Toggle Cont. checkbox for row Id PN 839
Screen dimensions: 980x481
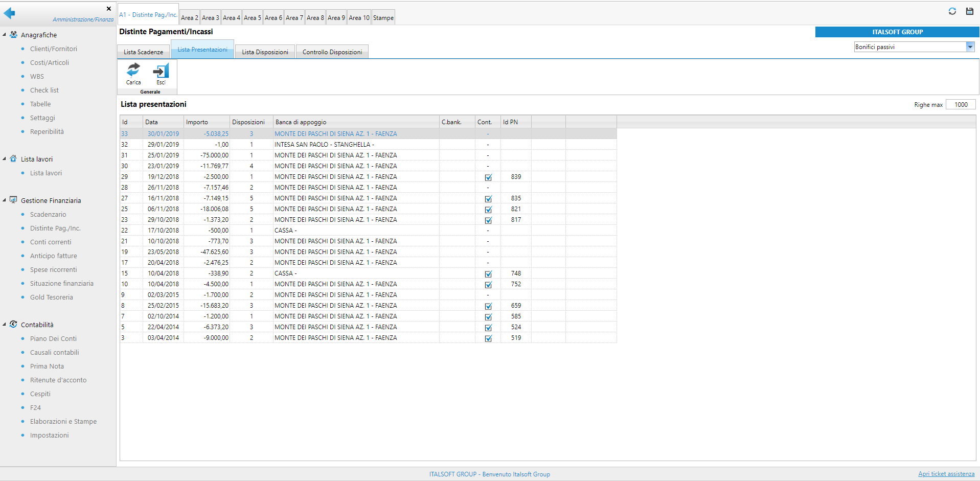coord(488,177)
